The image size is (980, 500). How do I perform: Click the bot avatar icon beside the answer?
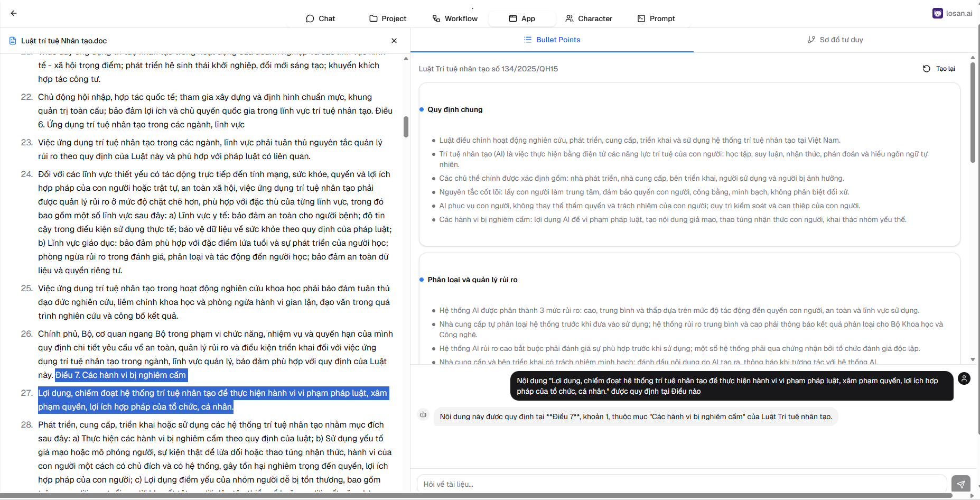pyautogui.click(x=423, y=415)
